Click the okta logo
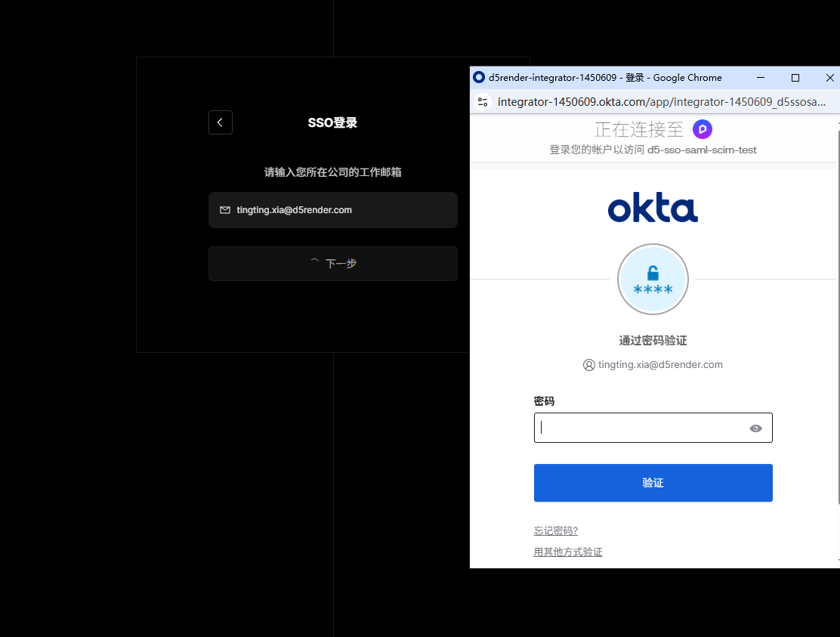 (653, 208)
